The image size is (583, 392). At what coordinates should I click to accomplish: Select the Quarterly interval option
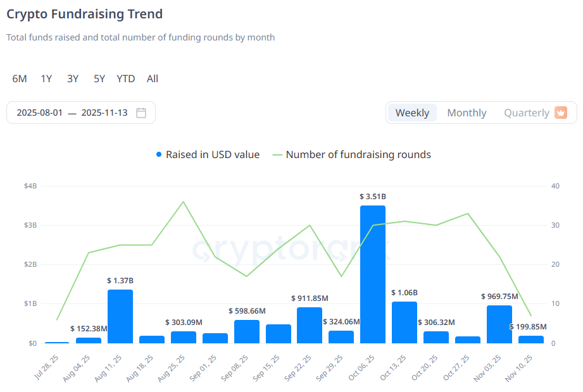(x=526, y=113)
